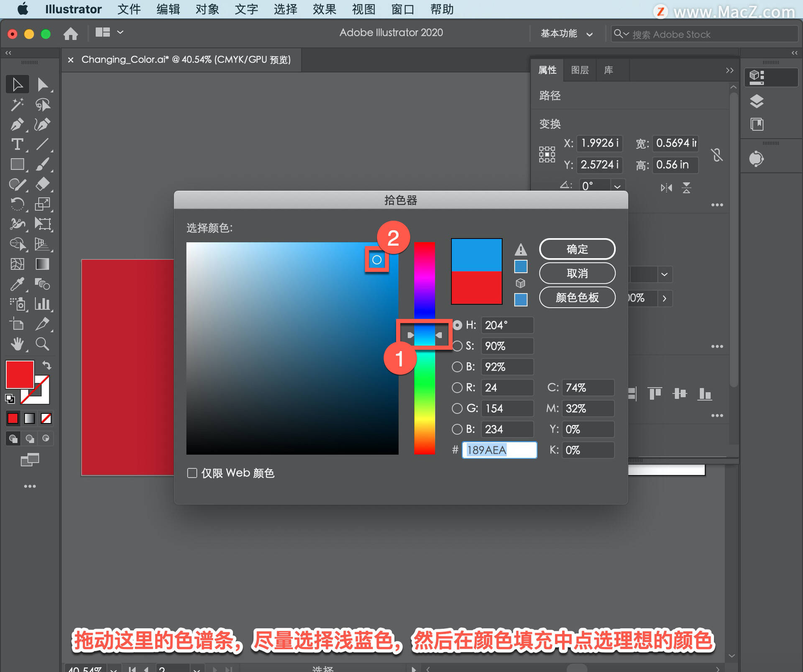Screen dimensions: 803x672
Task: Select the Eraser tool
Action: (x=42, y=184)
